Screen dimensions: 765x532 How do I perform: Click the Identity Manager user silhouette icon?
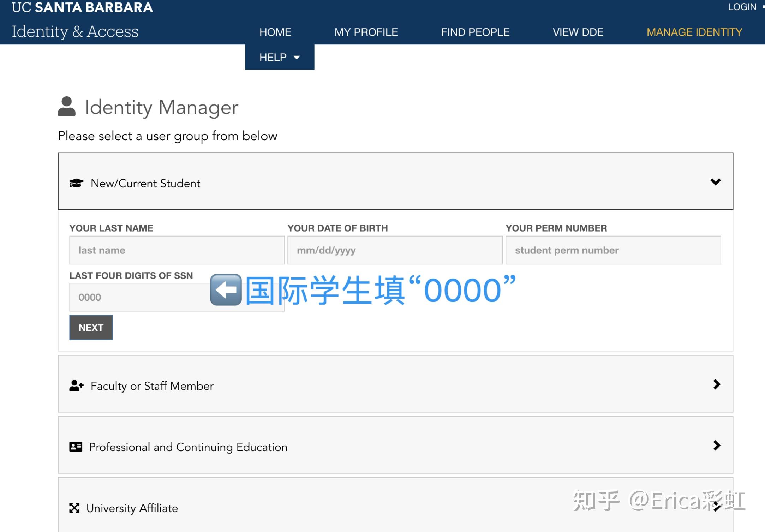tap(67, 107)
